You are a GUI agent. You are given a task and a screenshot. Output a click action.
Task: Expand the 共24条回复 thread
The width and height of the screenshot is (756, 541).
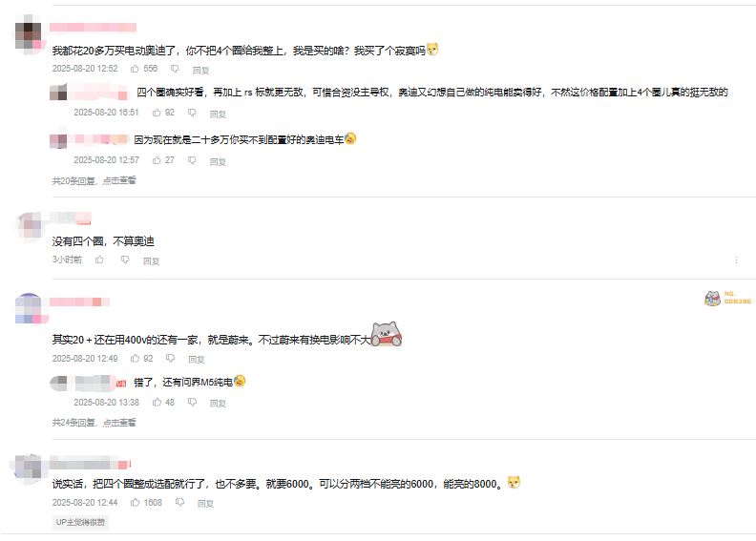(94, 423)
